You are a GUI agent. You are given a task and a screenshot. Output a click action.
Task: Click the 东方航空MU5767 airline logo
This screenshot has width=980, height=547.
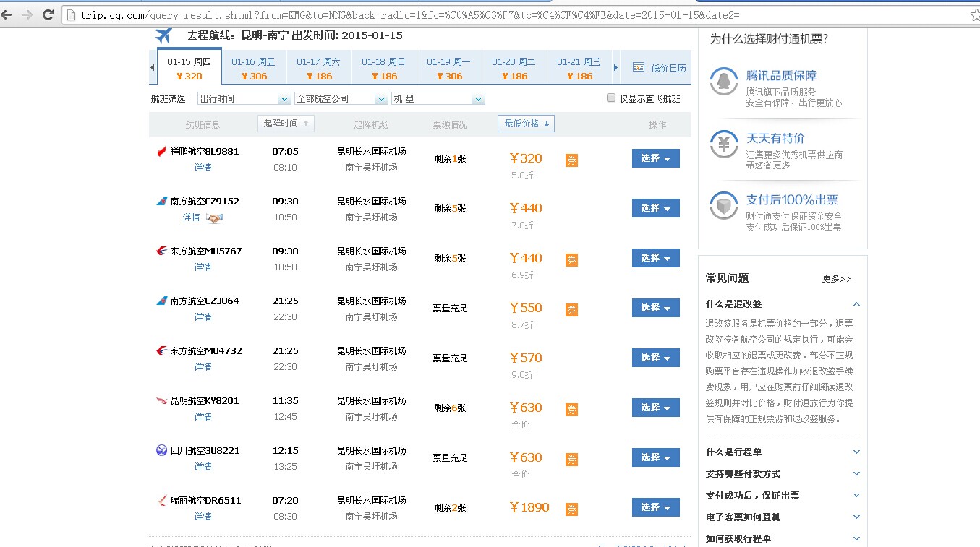[162, 251]
